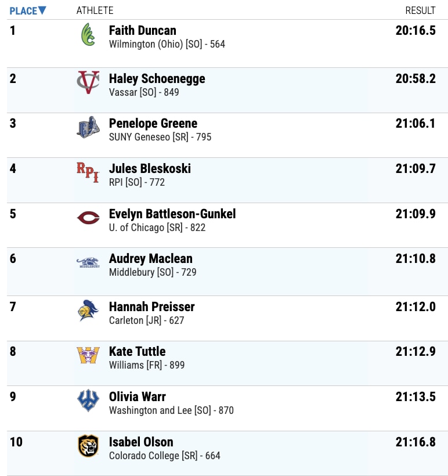Click the Vassar team logo
The image size is (448, 476).
click(88, 82)
